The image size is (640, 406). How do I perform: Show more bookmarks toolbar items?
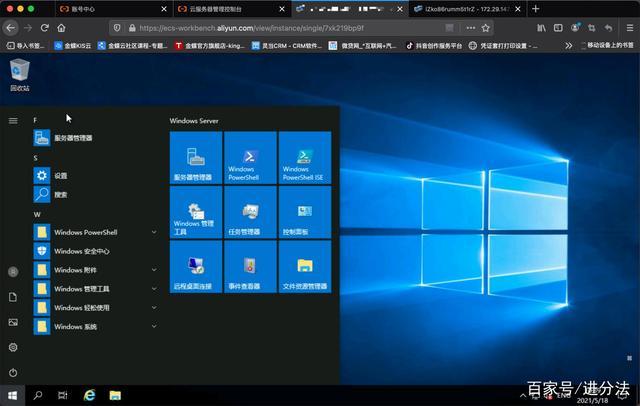pos(569,46)
